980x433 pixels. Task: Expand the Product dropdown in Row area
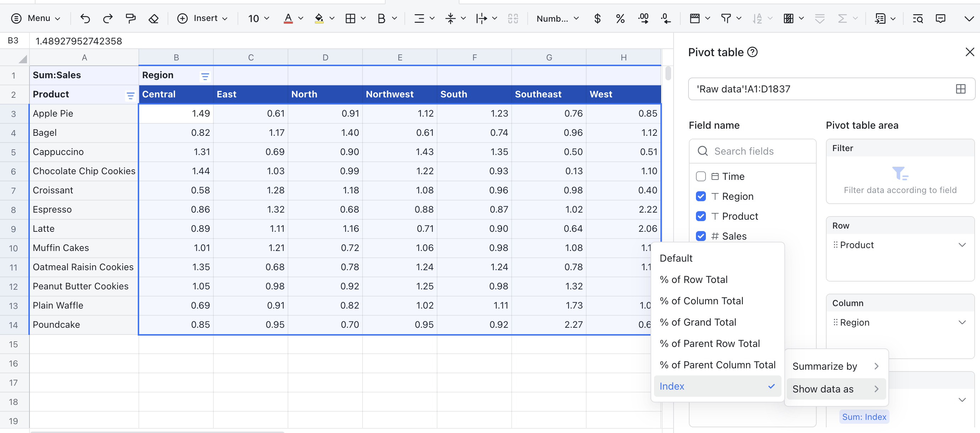963,245
